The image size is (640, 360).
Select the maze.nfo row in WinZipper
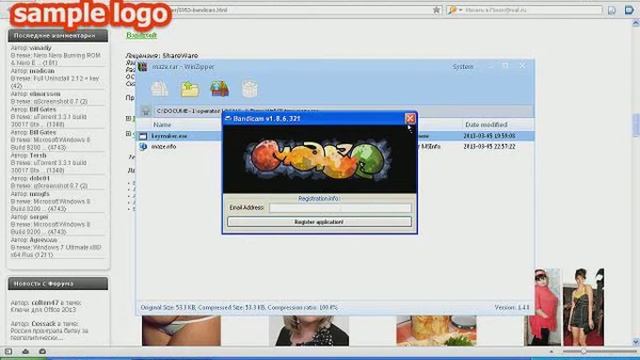[335, 147]
